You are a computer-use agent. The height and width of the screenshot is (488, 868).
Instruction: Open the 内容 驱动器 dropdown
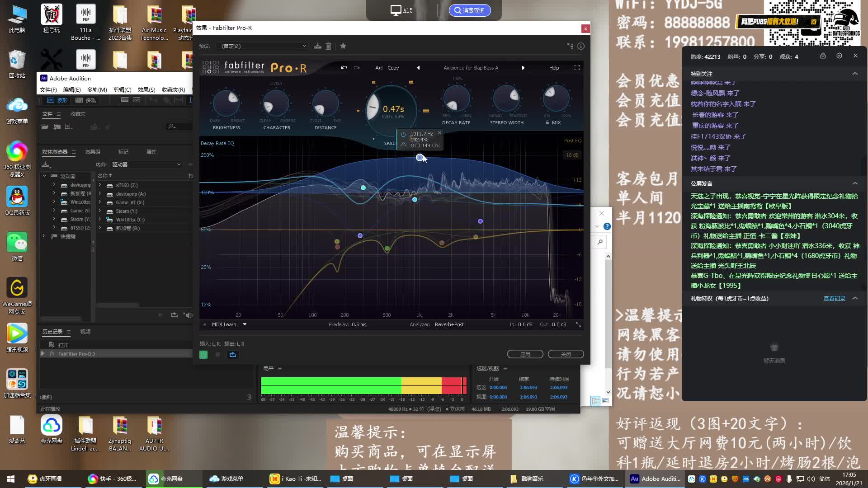[146, 164]
